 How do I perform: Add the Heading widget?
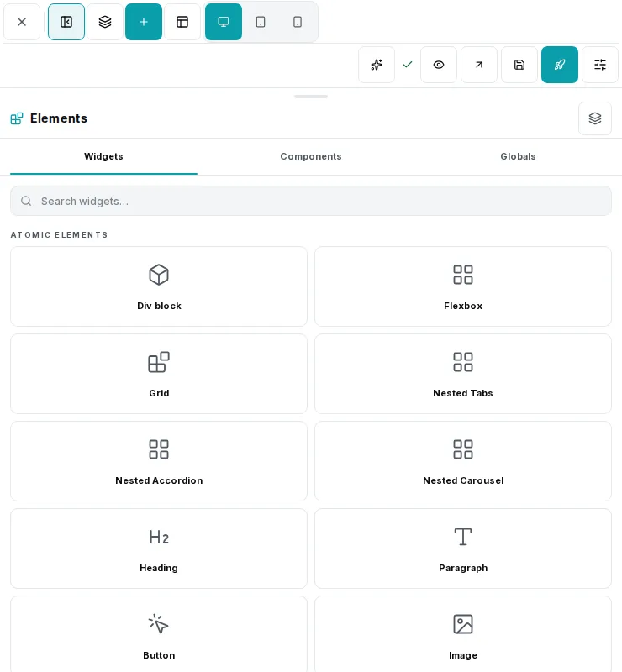pos(159,549)
